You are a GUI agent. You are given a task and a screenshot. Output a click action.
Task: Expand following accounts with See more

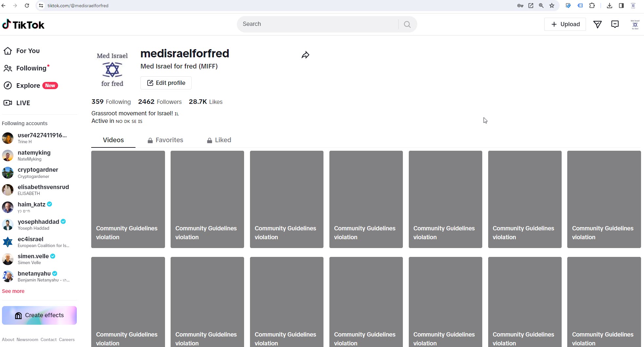pyautogui.click(x=13, y=291)
